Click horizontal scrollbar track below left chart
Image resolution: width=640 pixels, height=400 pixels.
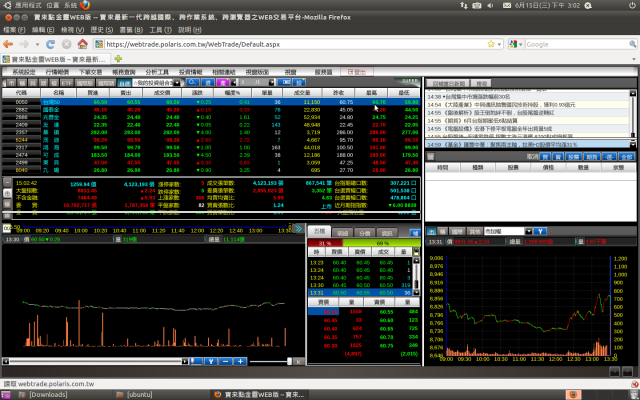[x=96, y=362]
